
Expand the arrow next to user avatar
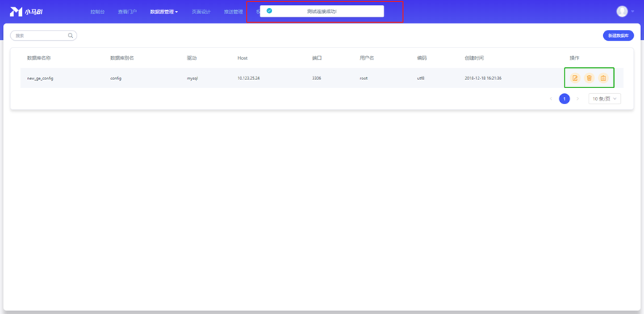point(632,12)
